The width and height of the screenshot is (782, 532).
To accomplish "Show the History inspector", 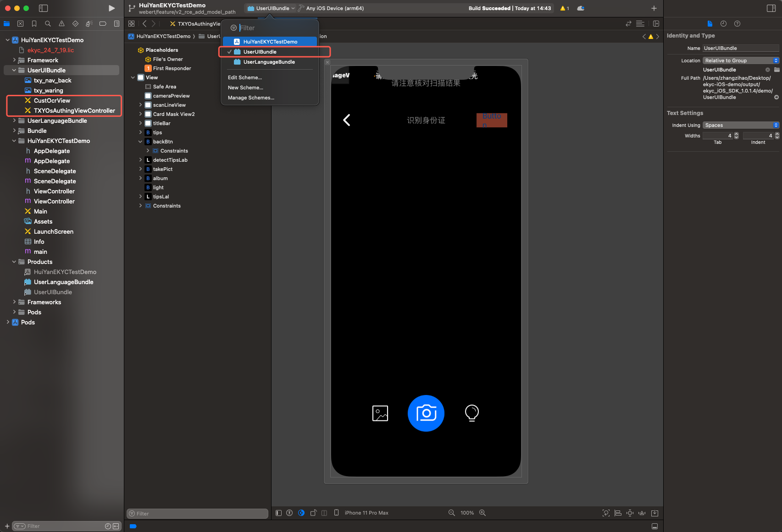I will [x=723, y=24].
